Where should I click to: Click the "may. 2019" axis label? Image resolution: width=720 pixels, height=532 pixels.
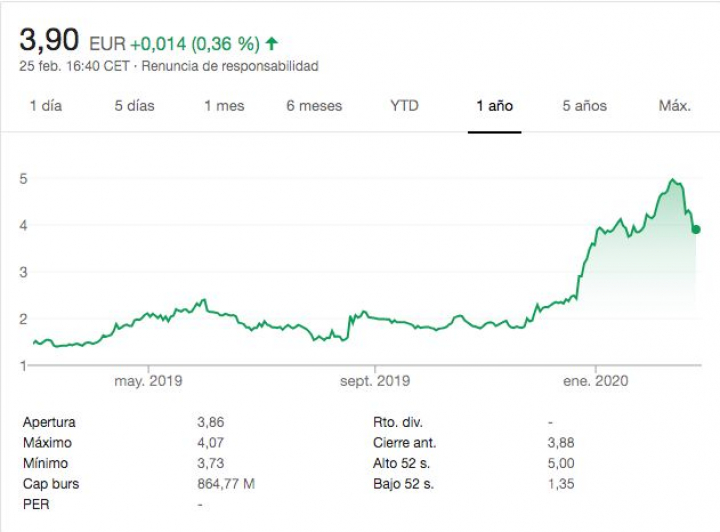(x=146, y=381)
